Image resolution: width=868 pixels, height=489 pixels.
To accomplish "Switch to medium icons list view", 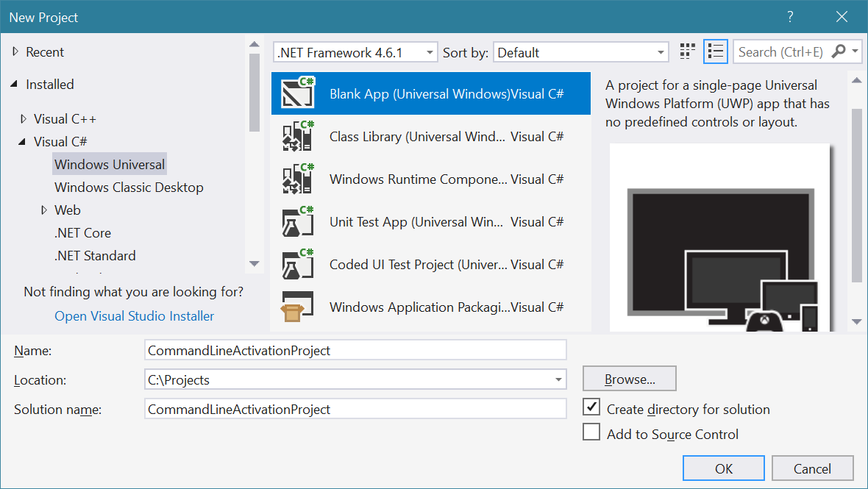I will pyautogui.click(x=715, y=51).
